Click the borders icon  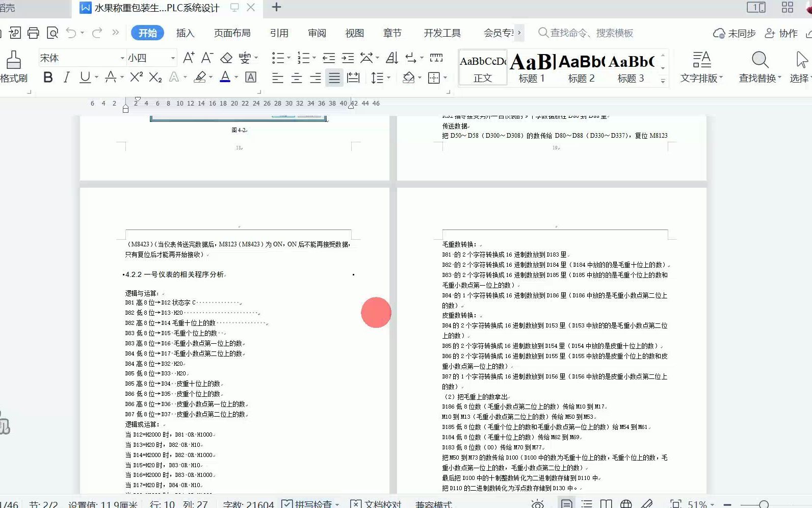point(434,78)
